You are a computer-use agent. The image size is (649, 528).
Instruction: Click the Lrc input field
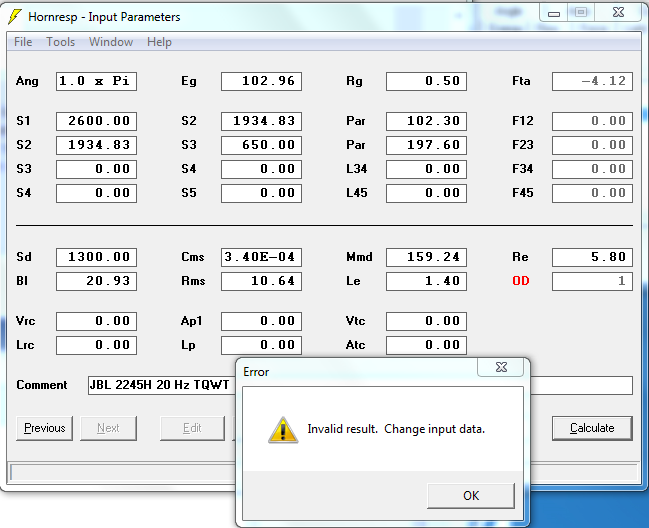[x=96, y=346]
